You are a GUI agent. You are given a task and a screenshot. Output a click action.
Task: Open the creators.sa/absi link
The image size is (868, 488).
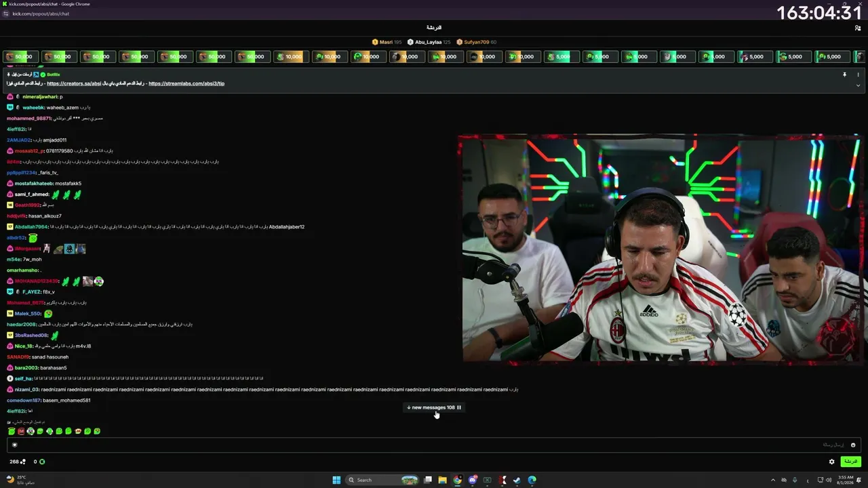[74, 83]
